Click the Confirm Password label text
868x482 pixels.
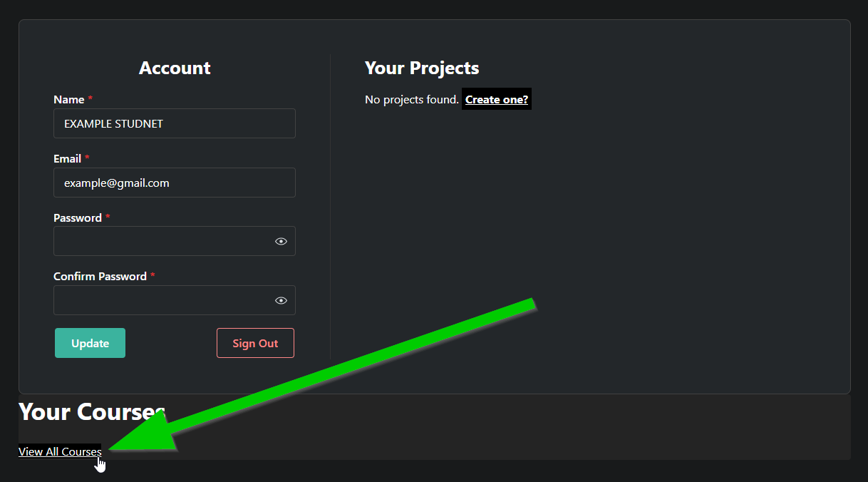click(100, 276)
